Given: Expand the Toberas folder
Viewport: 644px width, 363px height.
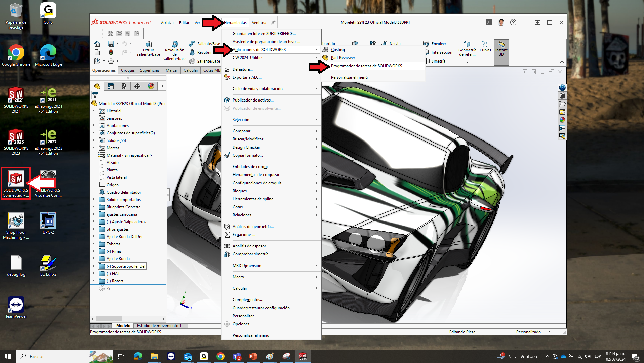Looking at the screenshot, I should pyautogui.click(x=94, y=244).
